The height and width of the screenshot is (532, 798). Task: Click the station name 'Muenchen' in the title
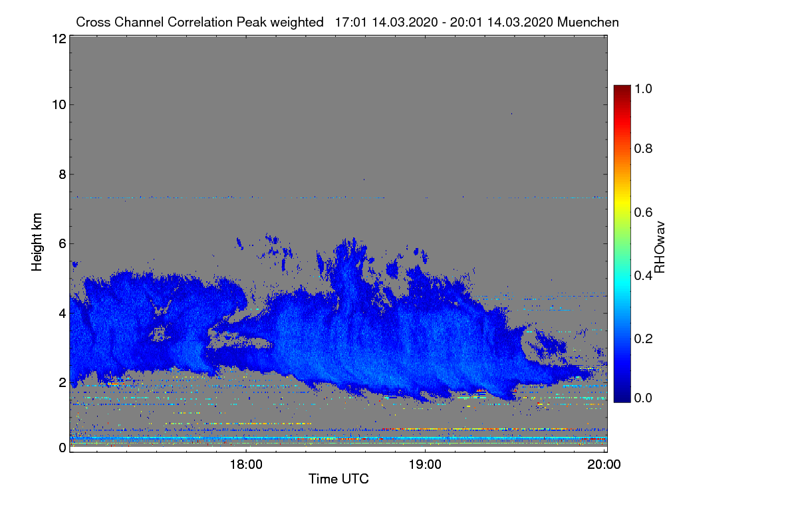tap(589, 22)
